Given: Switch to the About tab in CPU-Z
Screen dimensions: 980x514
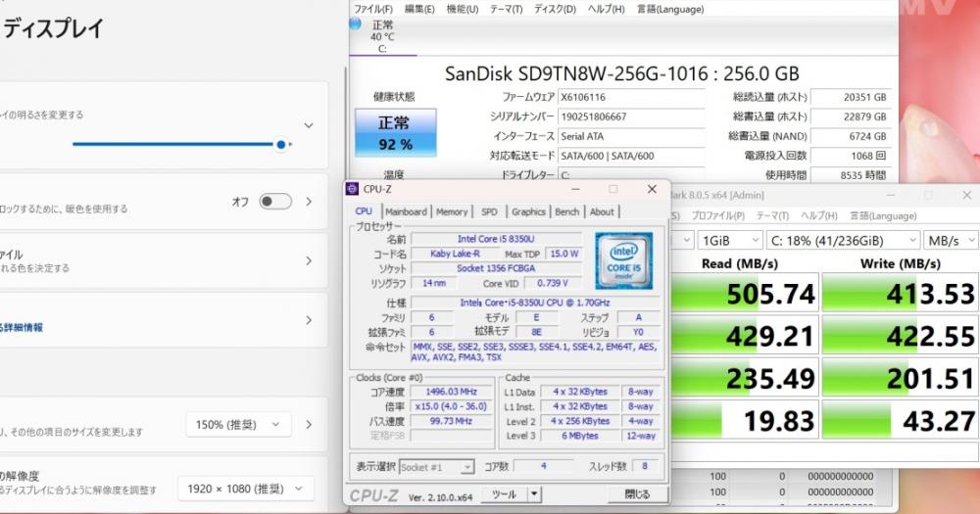Looking at the screenshot, I should [x=602, y=211].
